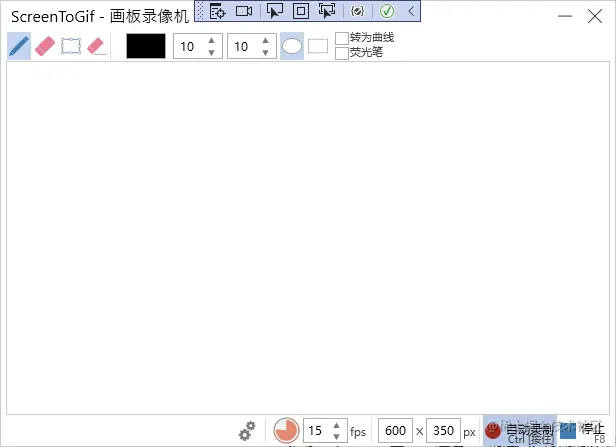Viewport: 616px width, 447px height.
Task: Open the live visual tree debug icon
Action: [x=217, y=11]
